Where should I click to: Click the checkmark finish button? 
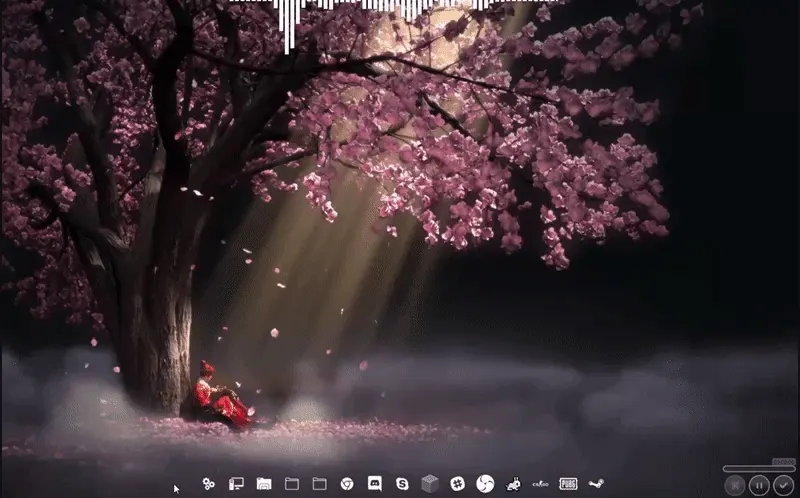[x=784, y=485]
